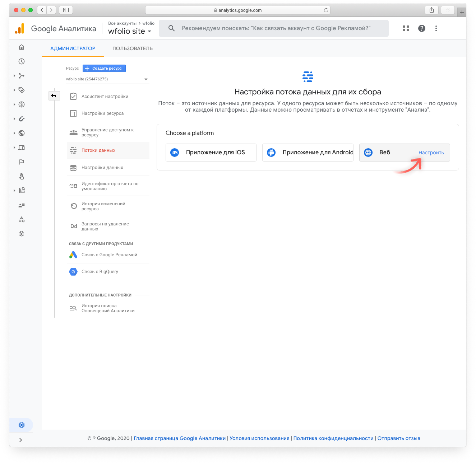Click the Admin gear icon at bottom
Viewport: 476px width, 463px height.
tap(22, 425)
